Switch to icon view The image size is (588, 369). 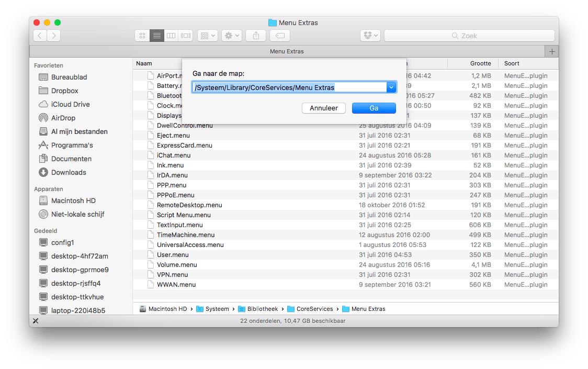[142, 36]
